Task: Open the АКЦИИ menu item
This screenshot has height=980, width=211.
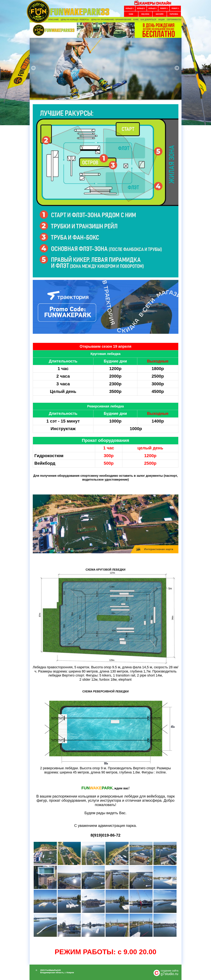Action: click(x=161, y=19)
